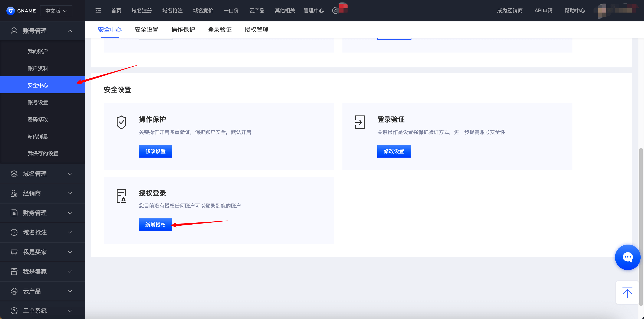Click the API申请 link
The height and width of the screenshot is (319, 644).
[x=543, y=11]
